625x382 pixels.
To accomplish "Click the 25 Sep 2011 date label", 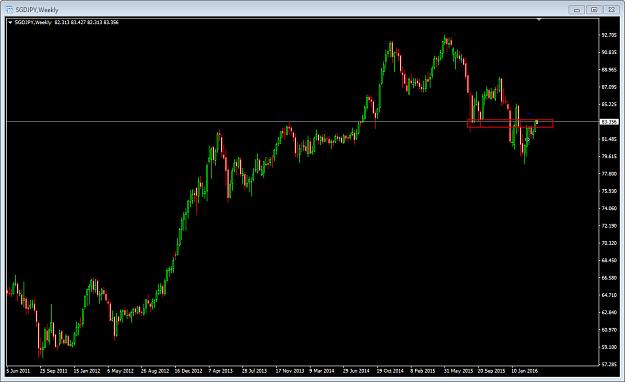I will pos(54,371).
